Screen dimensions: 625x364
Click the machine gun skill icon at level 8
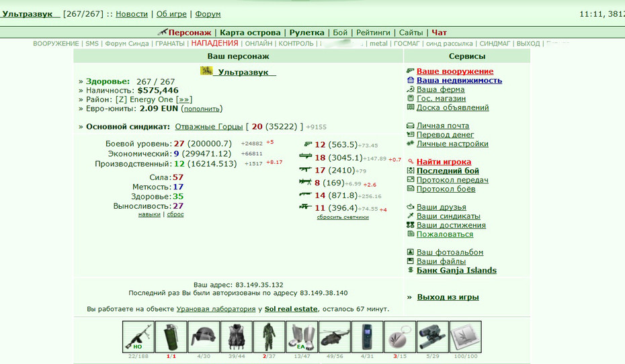click(305, 182)
